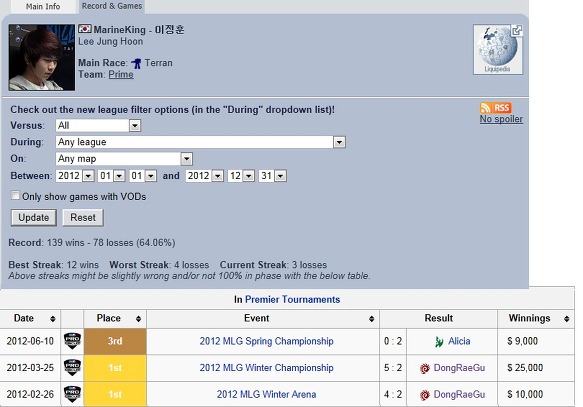Click the Update button
Viewport: 583px width, 407px height.
[x=34, y=217]
